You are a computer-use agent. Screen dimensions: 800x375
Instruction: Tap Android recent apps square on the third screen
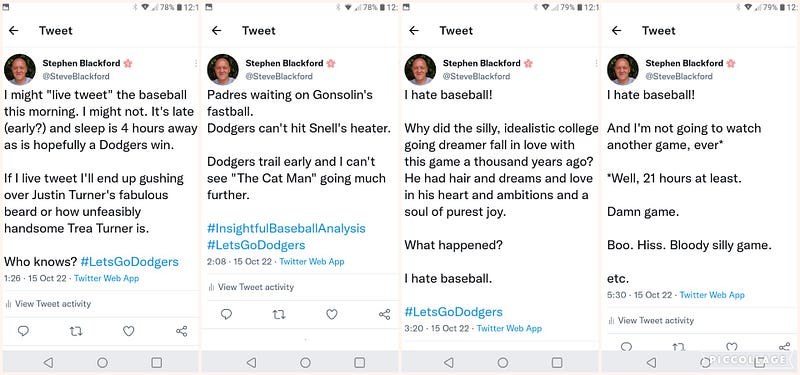click(x=557, y=363)
